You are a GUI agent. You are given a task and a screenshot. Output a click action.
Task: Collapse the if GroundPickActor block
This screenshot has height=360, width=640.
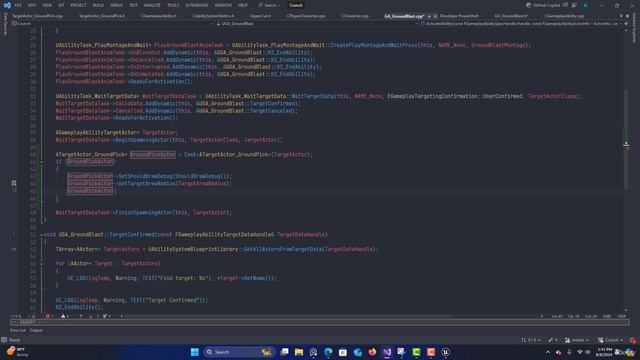point(42,162)
